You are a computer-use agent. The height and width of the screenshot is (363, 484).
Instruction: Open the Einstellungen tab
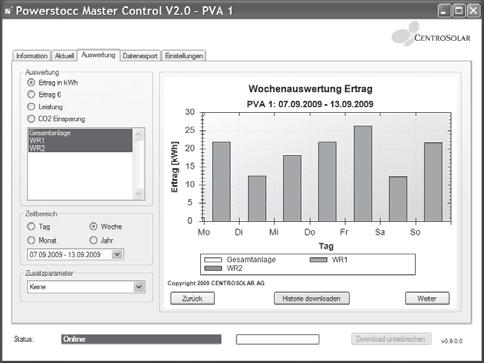point(184,56)
